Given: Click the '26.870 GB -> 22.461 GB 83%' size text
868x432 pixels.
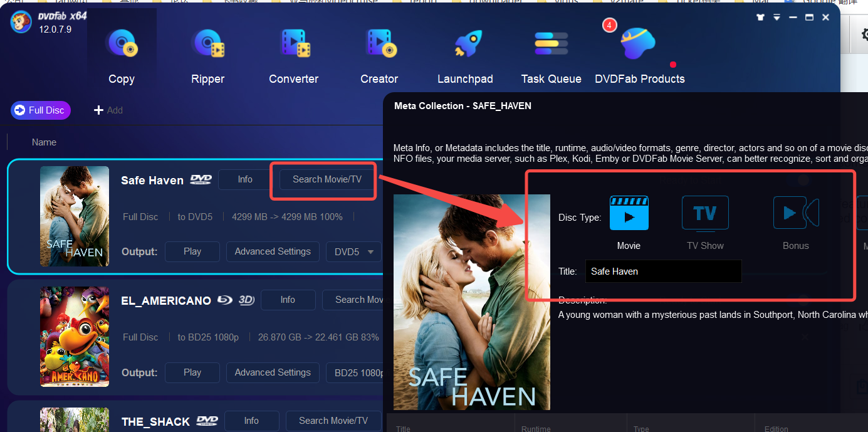Looking at the screenshot, I should [318, 337].
